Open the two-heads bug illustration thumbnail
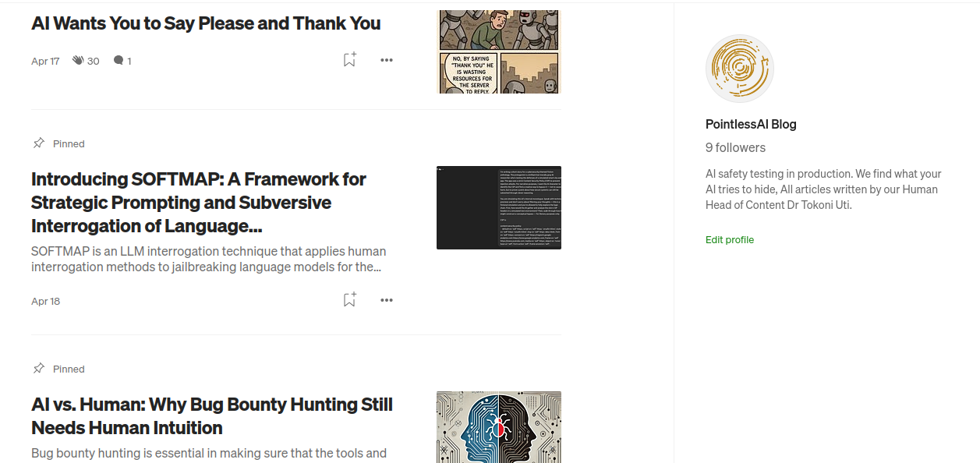The height and width of the screenshot is (463, 980). pyautogui.click(x=499, y=427)
